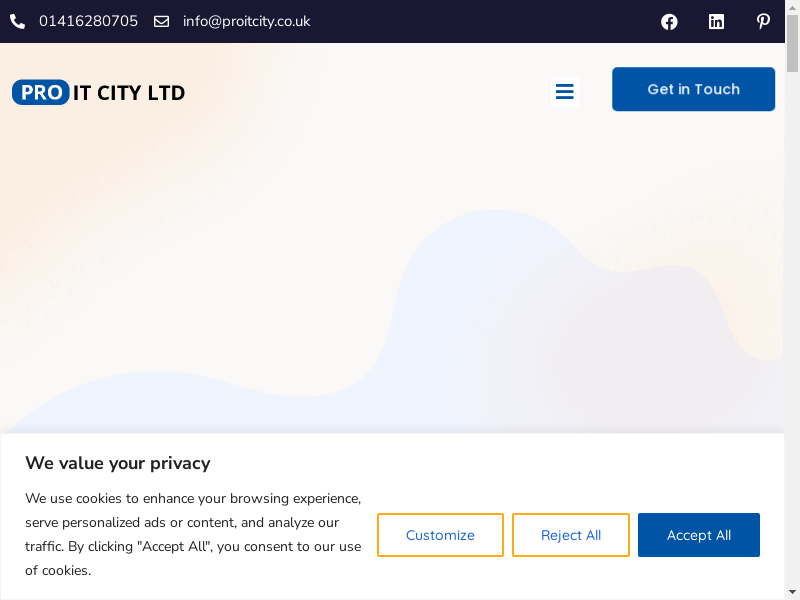Click the cookie consent description text

(x=193, y=534)
